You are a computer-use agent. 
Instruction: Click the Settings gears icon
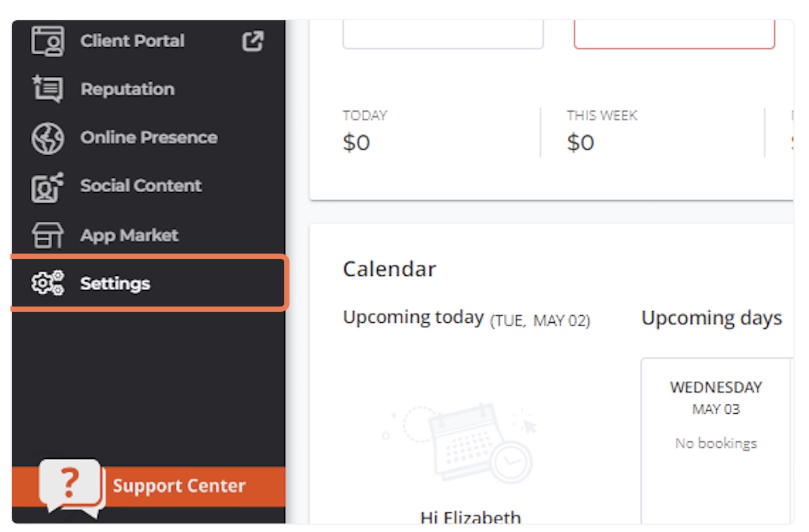(47, 283)
